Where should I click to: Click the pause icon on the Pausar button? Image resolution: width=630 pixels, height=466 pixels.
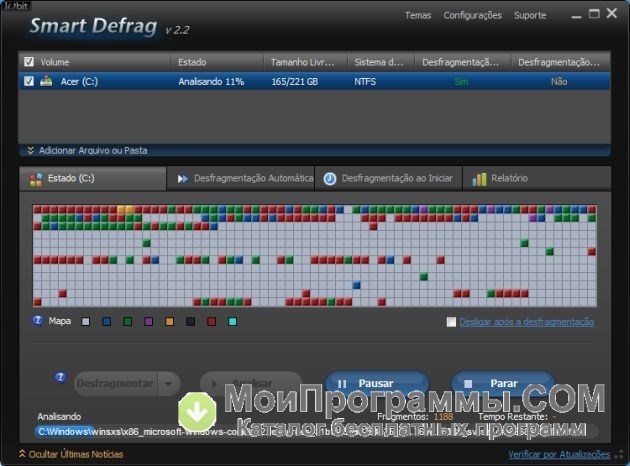pos(342,384)
